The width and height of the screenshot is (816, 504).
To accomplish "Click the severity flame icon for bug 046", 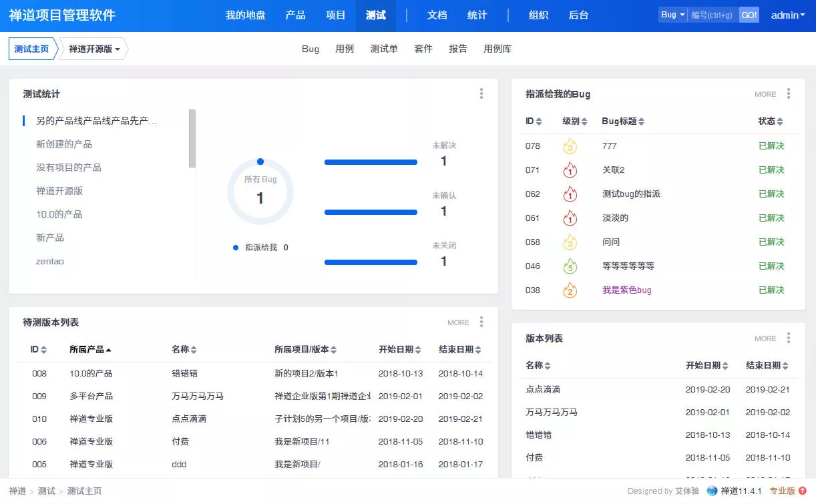I will tap(570, 266).
